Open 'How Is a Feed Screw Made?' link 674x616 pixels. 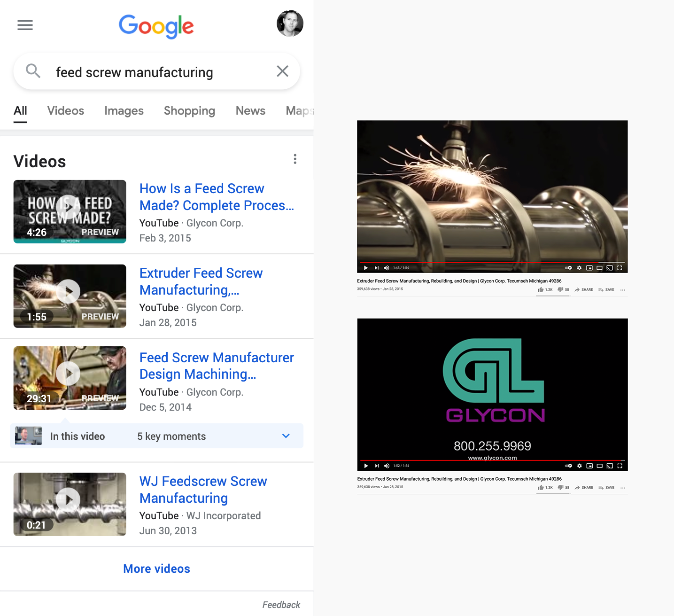click(x=217, y=197)
